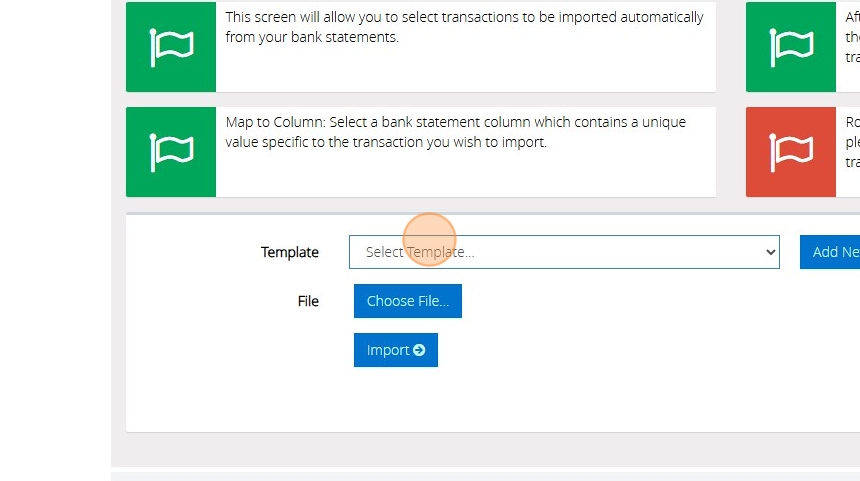
Task: Click empty space left of Template label
Action: [190, 252]
